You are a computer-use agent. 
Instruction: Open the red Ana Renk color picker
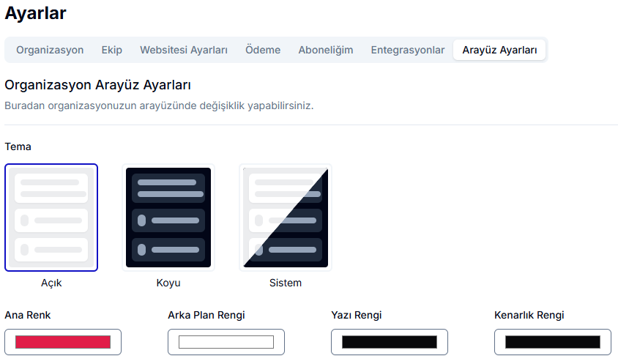(63, 342)
